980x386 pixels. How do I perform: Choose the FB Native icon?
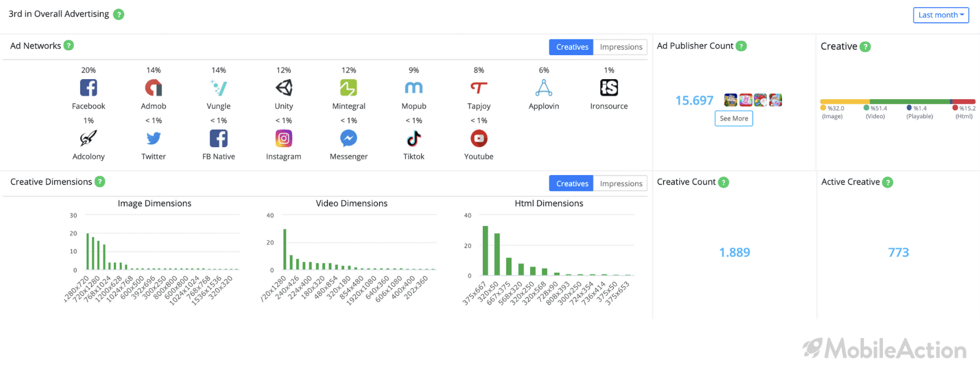point(219,138)
